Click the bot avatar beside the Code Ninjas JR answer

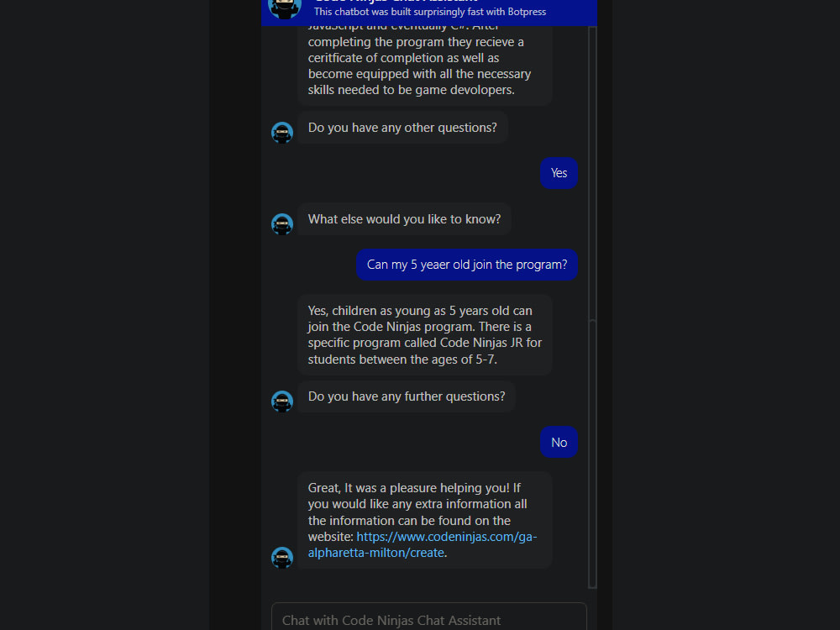tap(281, 363)
